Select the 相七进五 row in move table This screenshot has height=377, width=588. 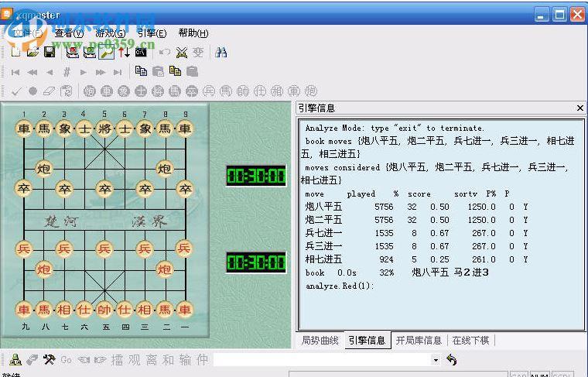[x=416, y=259]
